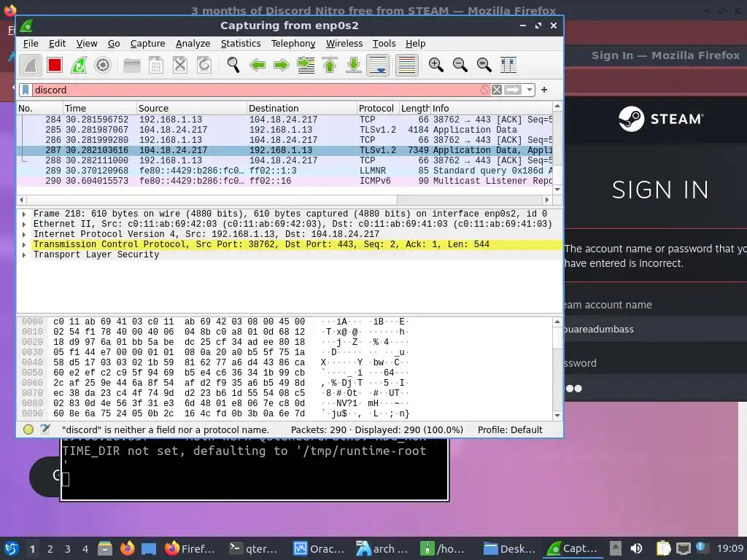Open the Edit menu

(x=57, y=43)
